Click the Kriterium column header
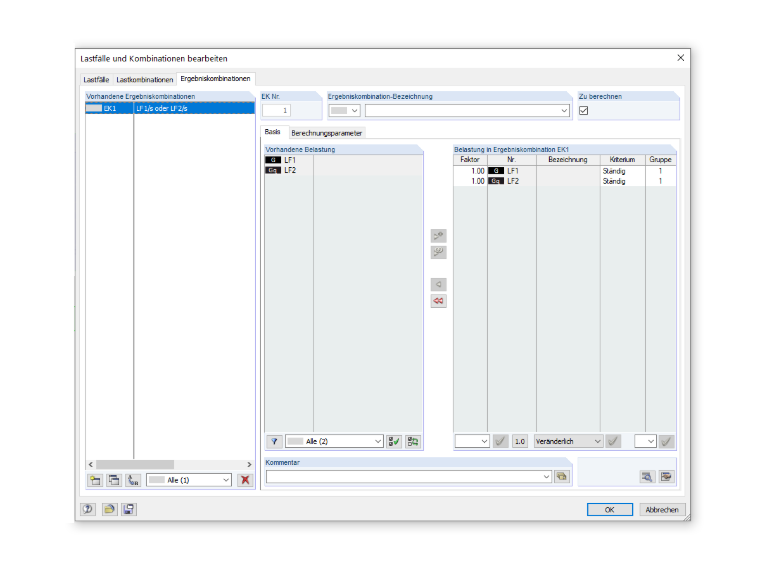The height and width of the screenshot is (570, 760). pyautogui.click(x=623, y=159)
